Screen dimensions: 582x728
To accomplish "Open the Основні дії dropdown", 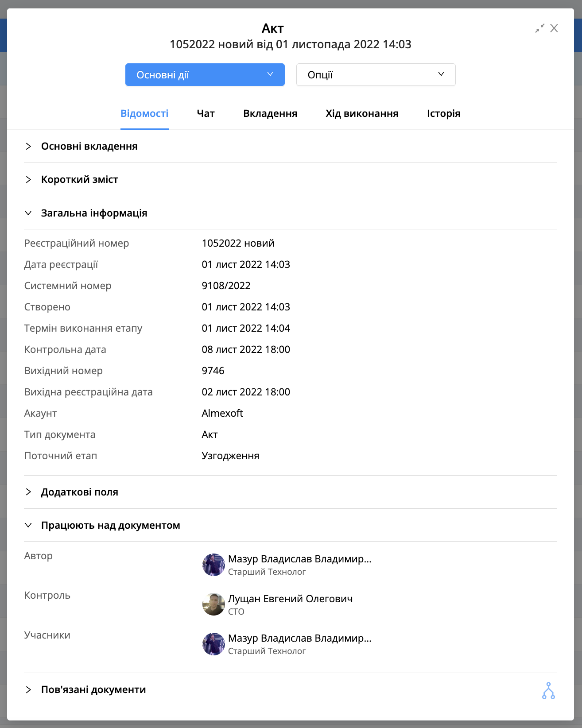I will 205,75.
